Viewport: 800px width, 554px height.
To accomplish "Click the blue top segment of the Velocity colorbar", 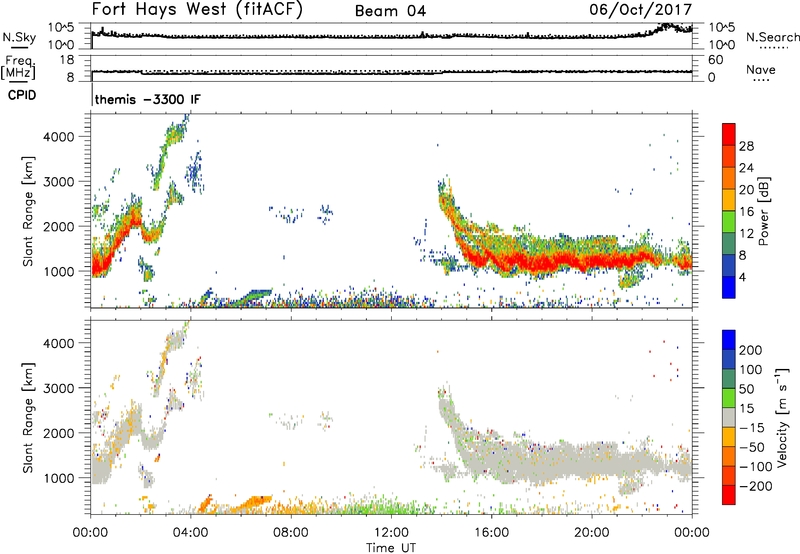I will coord(729,340).
